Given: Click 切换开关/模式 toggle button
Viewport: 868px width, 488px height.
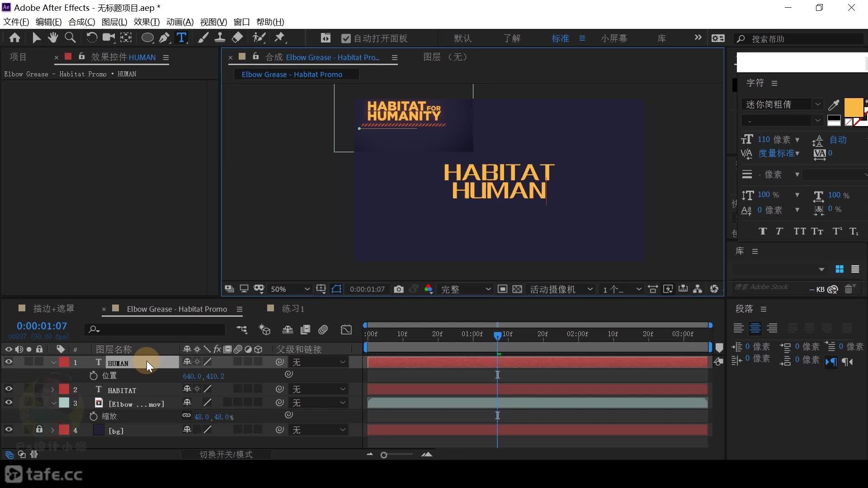Looking at the screenshot, I should click(226, 454).
